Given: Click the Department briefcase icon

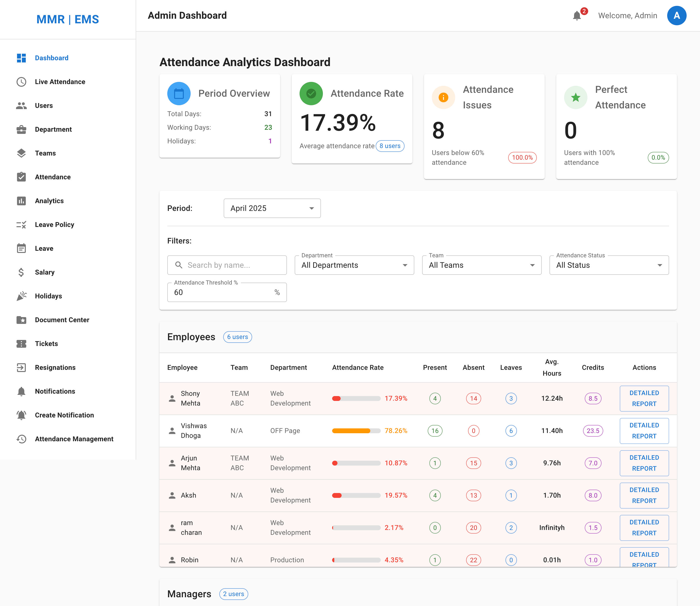Looking at the screenshot, I should 21,130.
